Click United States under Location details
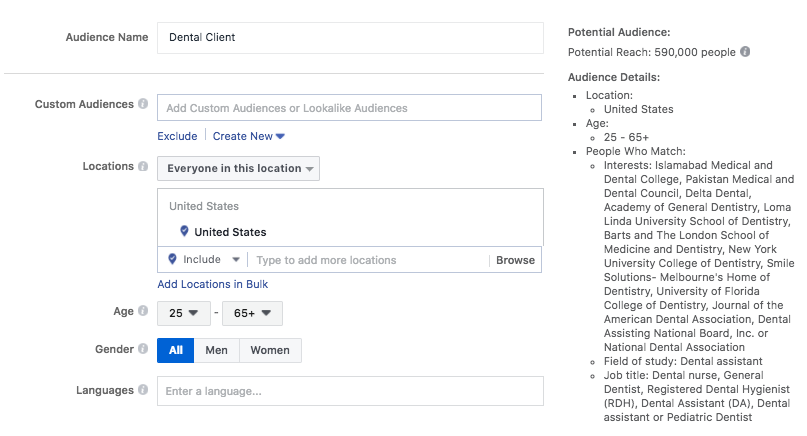 (639, 109)
